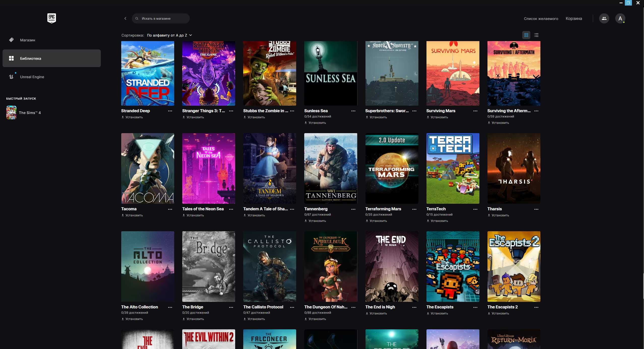This screenshot has width=644, height=349.
Task: Open options menu for Surviving the Aftermath
Action: [536, 111]
